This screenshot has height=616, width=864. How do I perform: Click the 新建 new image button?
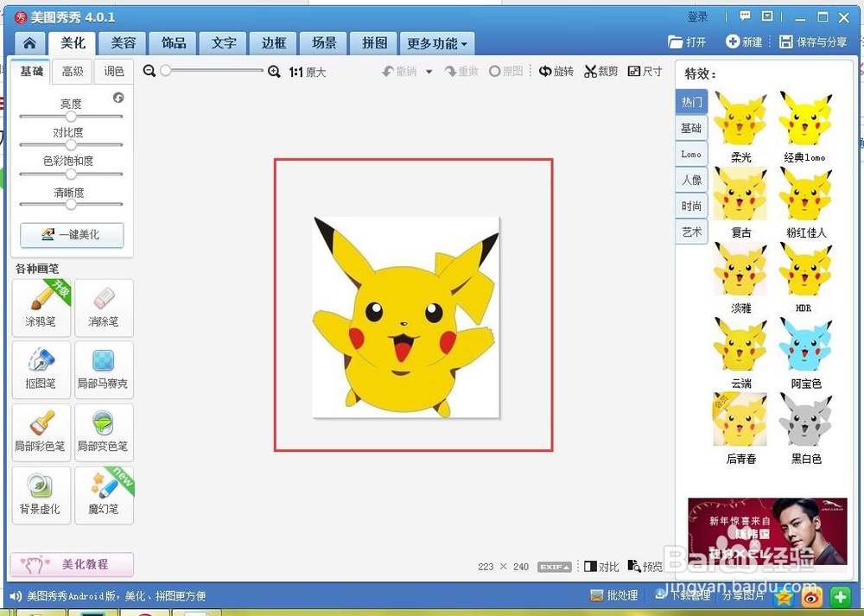[x=744, y=41]
